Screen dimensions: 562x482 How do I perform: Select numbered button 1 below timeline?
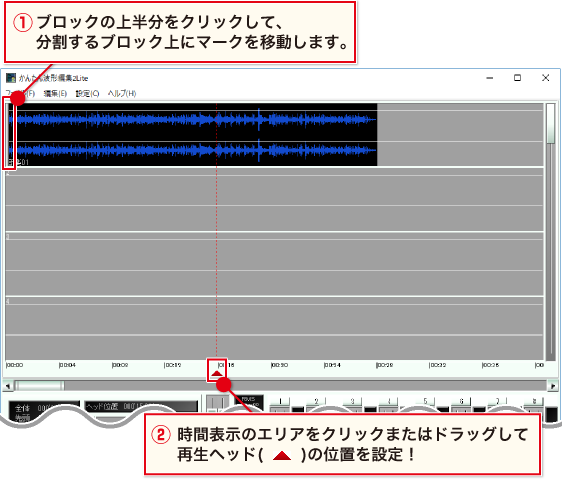pyautogui.click(x=280, y=401)
